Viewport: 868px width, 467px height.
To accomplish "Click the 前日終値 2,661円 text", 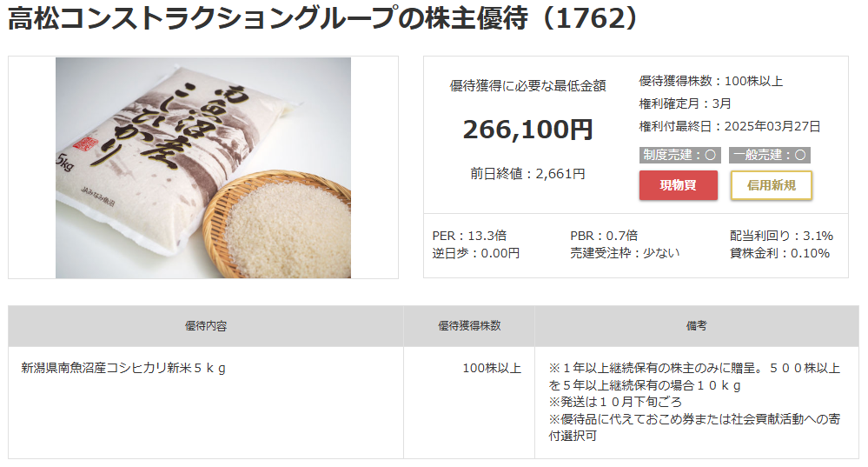I will coord(527,174).
